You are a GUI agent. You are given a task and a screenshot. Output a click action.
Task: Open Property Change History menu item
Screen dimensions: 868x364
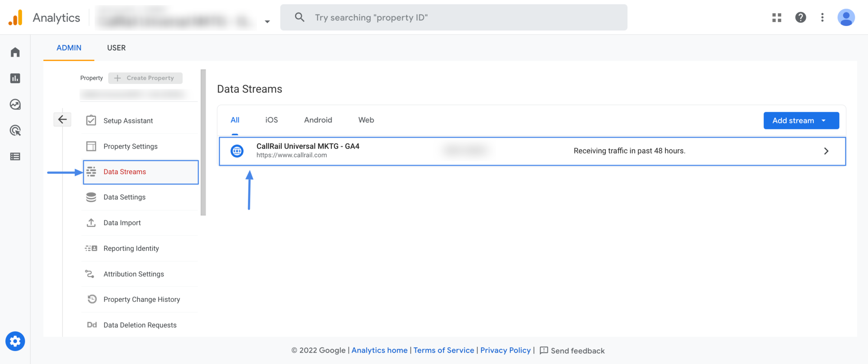pyautogui.click(x=140, y=299)
